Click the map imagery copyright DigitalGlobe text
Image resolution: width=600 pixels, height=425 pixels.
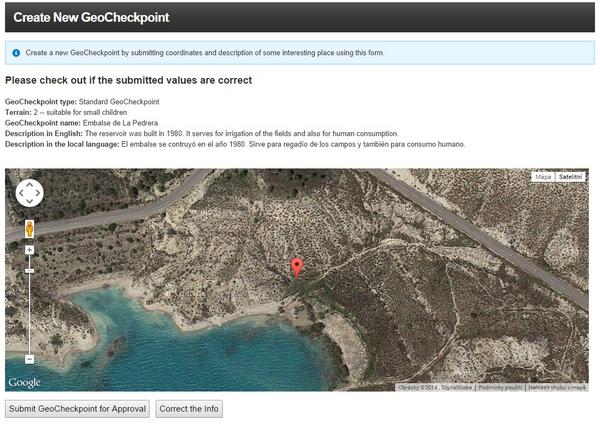pyautogui.click(x=435, y=388)
